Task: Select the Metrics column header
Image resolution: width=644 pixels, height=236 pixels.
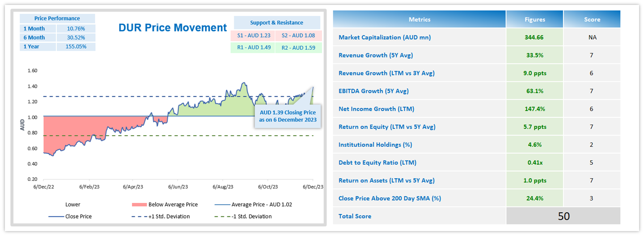Action: coord(419,19)
